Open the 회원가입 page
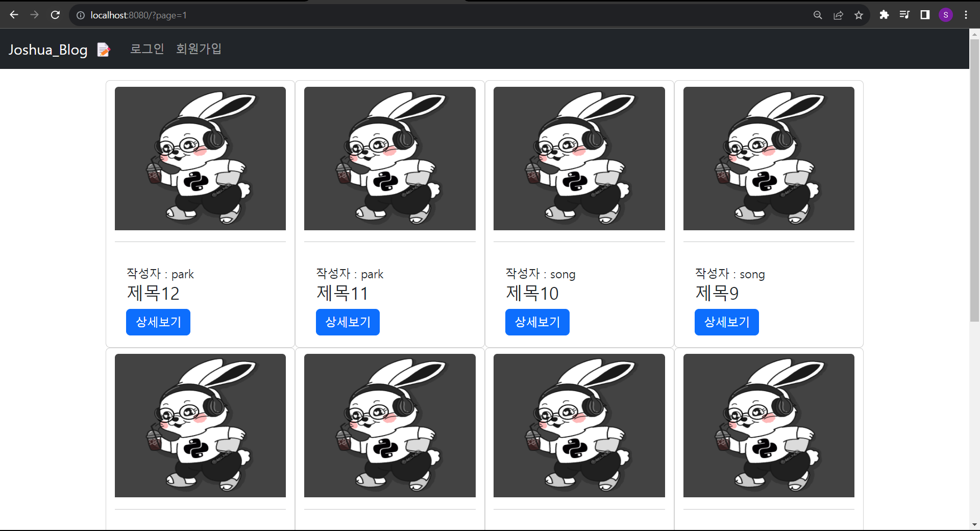Screen dimensions: 980x531 [199, 49]
